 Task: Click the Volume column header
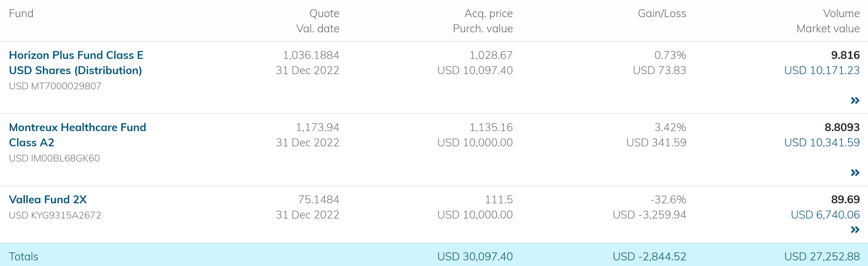click(841, 14)
